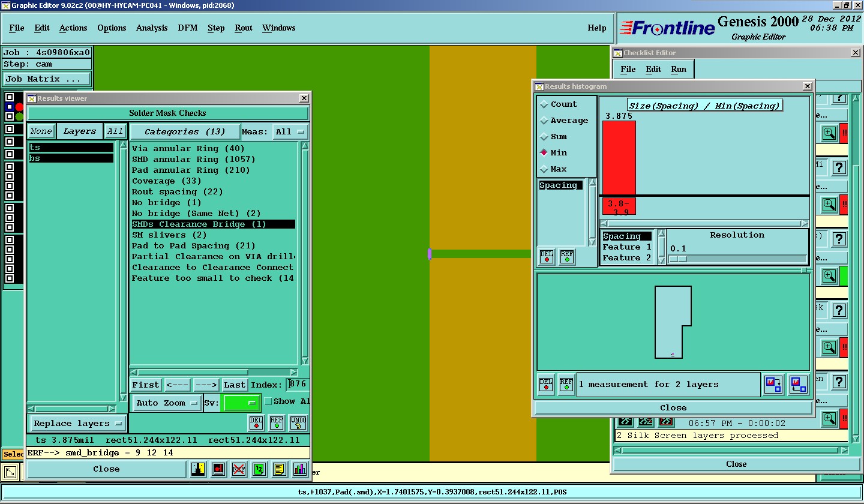
Task: Open the Meas: All dropdown
Action: (x=290, y=131)
